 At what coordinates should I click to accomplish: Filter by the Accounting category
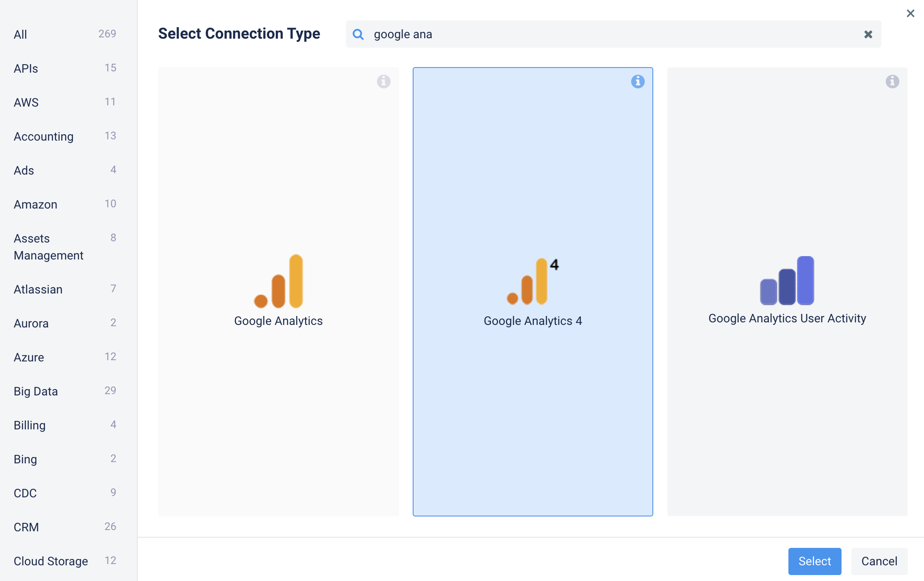65,136
